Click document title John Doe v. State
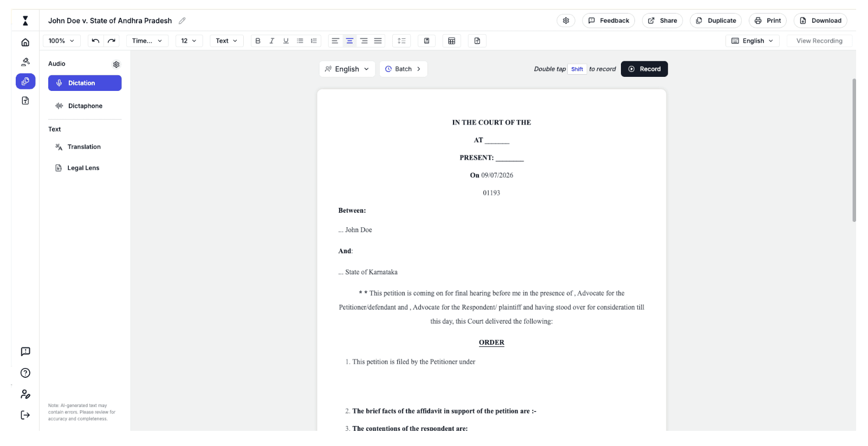 (110, 21)
